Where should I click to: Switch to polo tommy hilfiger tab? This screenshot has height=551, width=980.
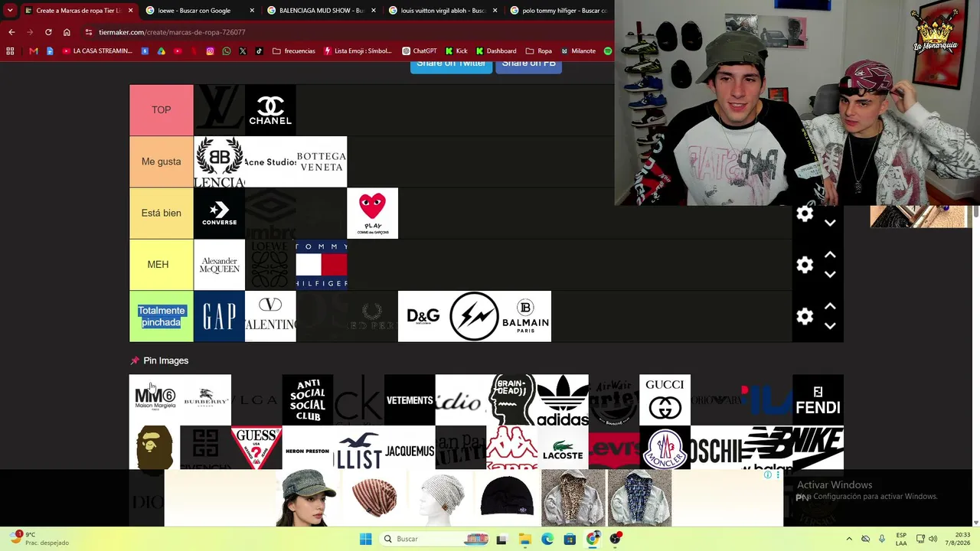tap(560, 11)
